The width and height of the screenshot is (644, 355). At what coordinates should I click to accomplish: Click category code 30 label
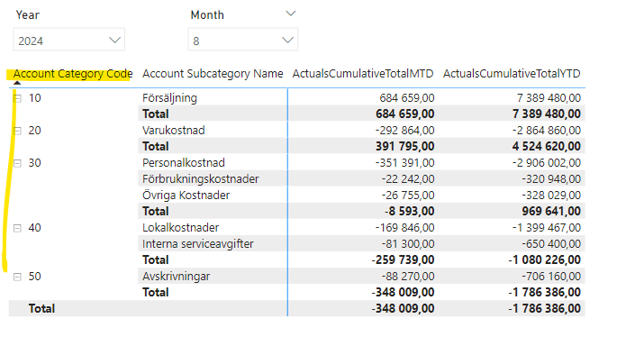[x=35, y=163]
